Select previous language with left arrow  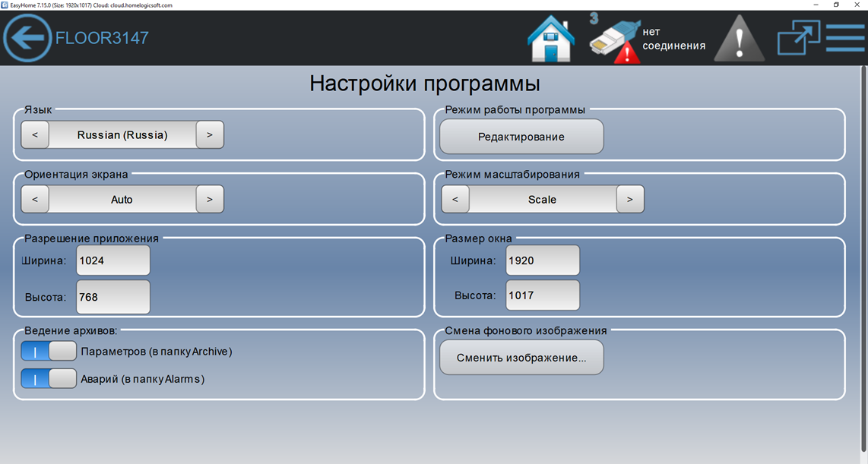tap(35, 135)
